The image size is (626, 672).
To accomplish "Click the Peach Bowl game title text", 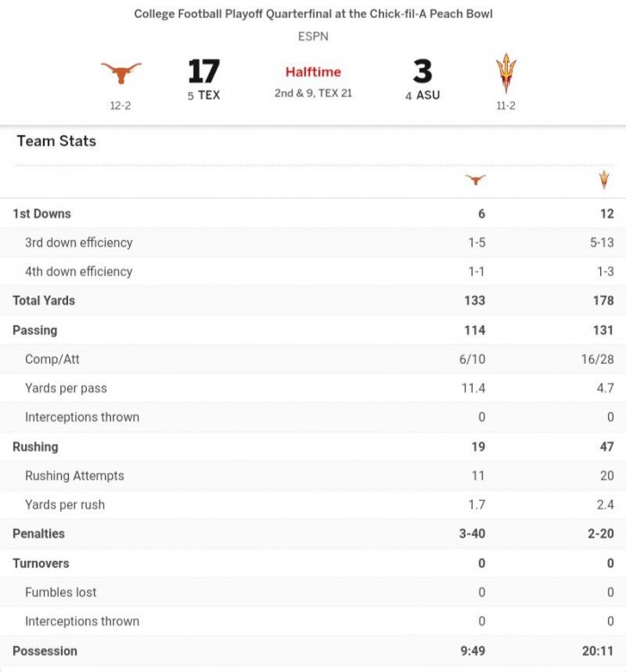I will pos(313,14).
